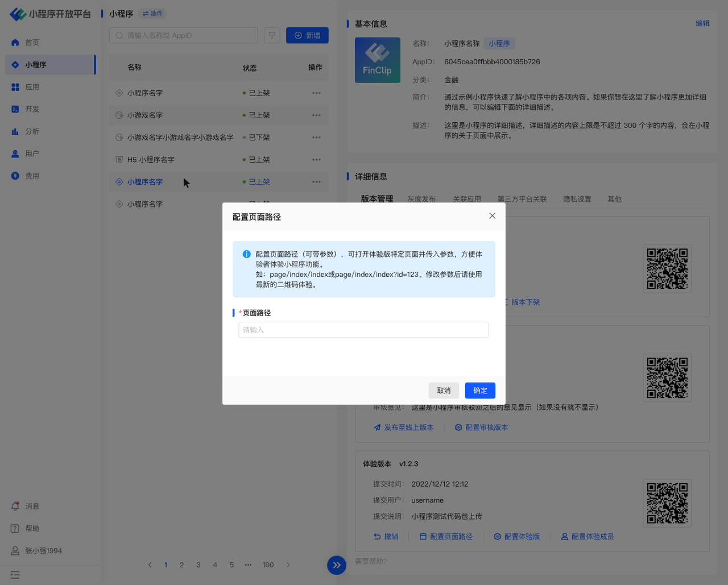This screenshot has height=585, width=728.
Task: Click the 编辑 link in 基本信息
Action: pos(702,23)
